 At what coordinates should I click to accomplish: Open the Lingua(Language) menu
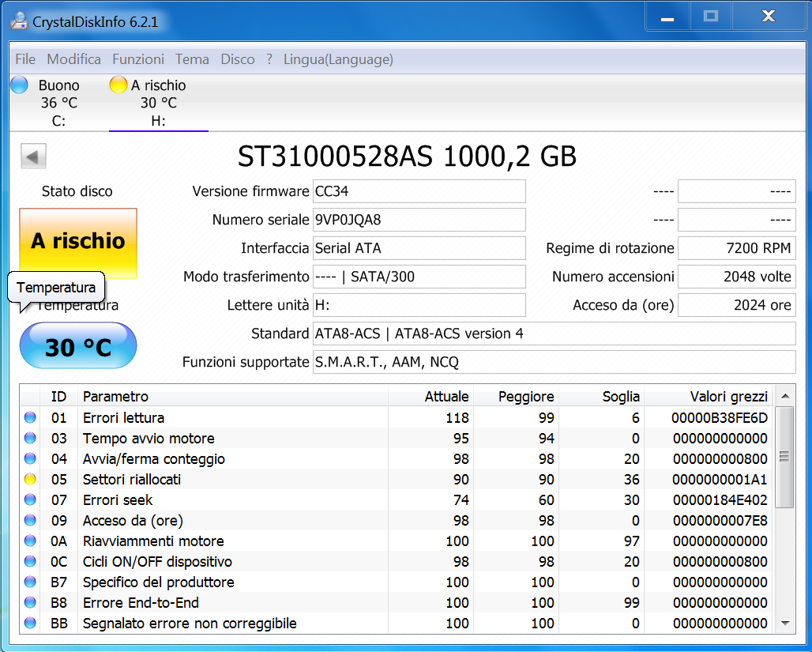338,59
